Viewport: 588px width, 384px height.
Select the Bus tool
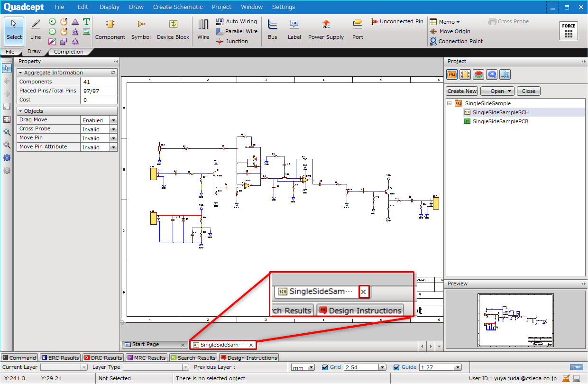tap(272, 29)
